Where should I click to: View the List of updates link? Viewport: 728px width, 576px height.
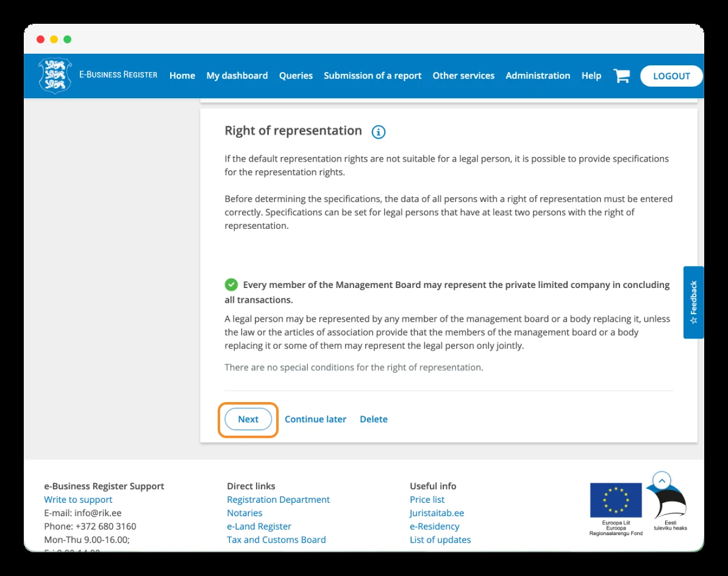[440, 540]
